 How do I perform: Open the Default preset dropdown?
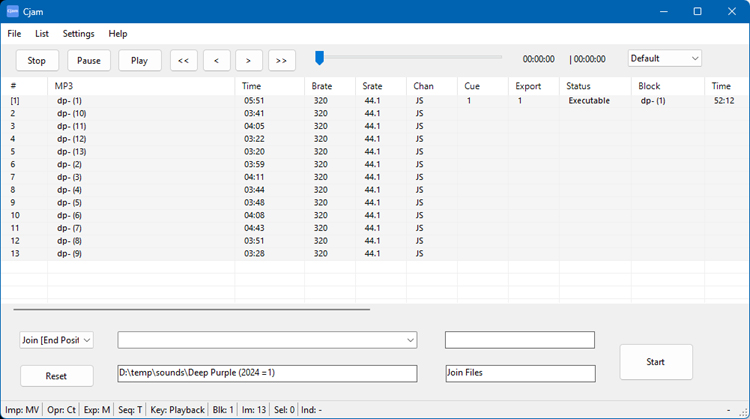[664, 59]
